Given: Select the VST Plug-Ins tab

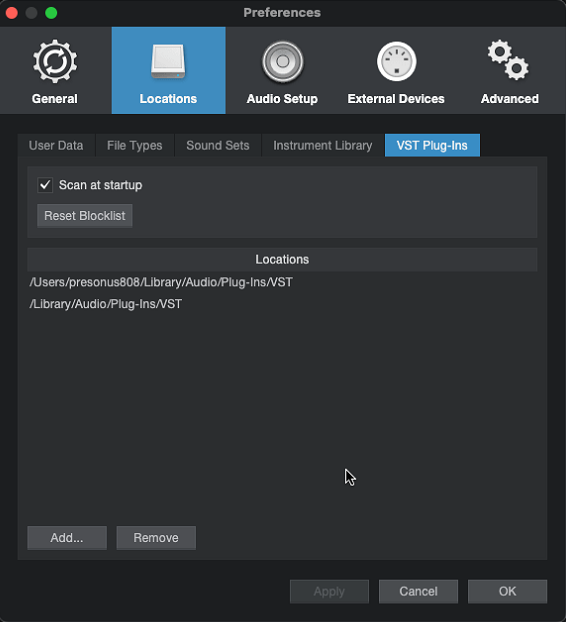Looking at the screenshot, I should point(432,146).
